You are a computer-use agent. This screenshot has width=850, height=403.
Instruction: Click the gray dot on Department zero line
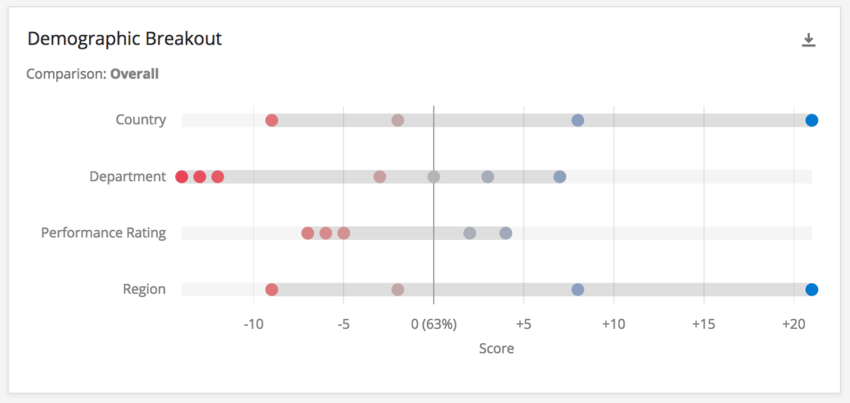pyautogui.click(x=434, y=177)
